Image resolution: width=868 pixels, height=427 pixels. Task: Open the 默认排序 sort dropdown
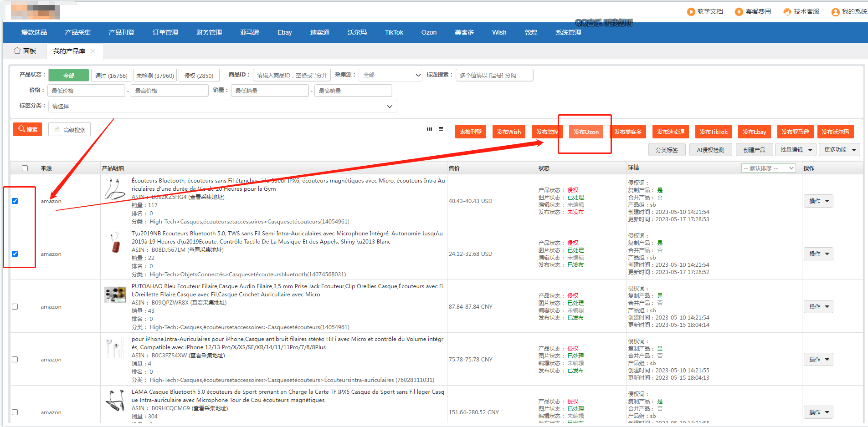click(x=768, y=168)
